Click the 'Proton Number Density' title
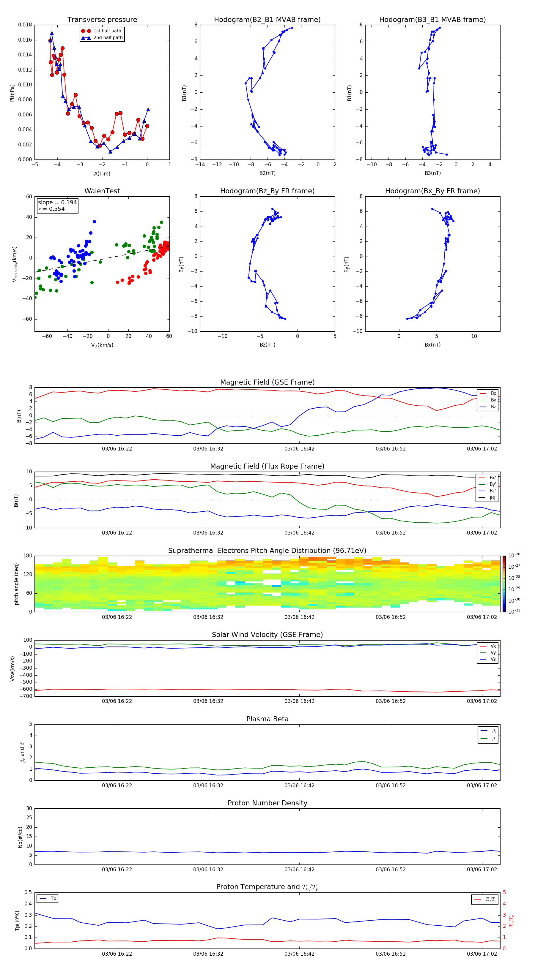This screenshot has height=980, width=535. pos(267,803)
